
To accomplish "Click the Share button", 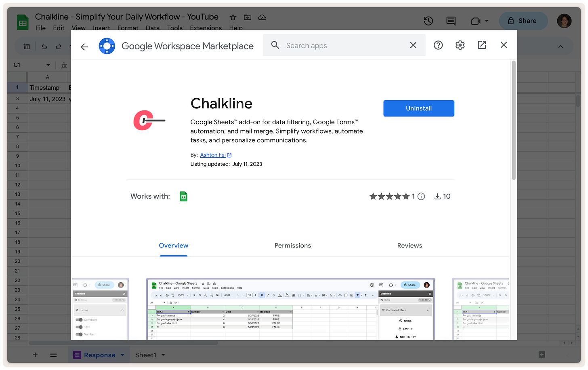I will pos(523,21).
